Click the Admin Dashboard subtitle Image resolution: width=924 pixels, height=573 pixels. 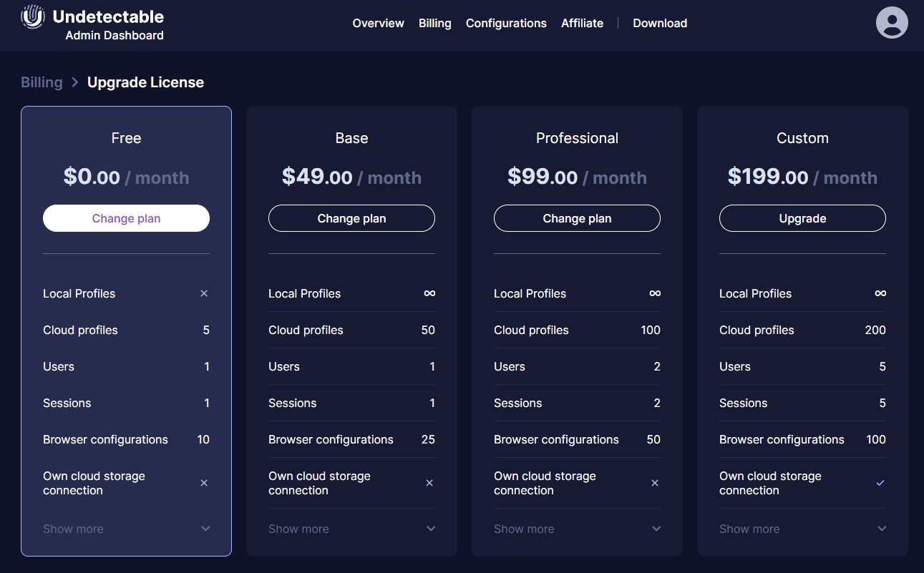(x=115, y=35)
